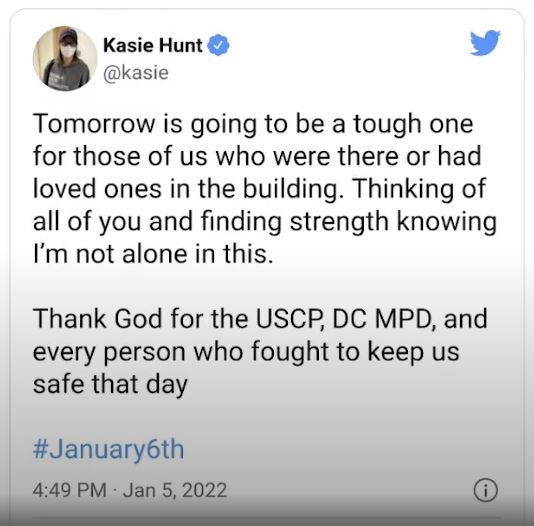This screenshot has height=526, width=534.
Task: Click "Thank God" in the second paragraph
Action: tap(97, 319)
